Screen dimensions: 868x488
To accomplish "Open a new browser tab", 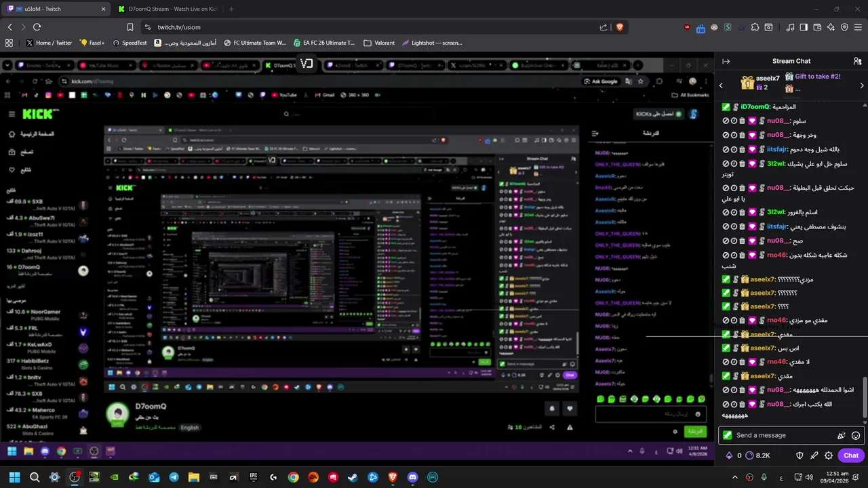I will (231, 9).
